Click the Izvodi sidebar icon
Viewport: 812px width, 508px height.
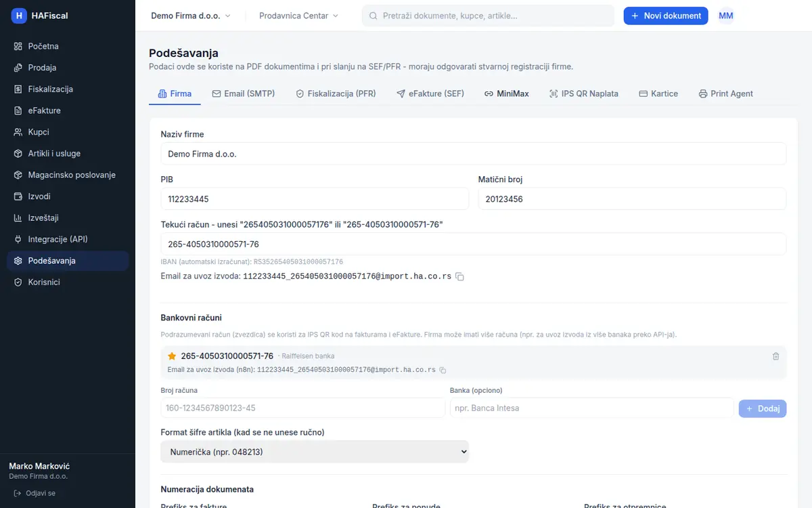[18, 196]
